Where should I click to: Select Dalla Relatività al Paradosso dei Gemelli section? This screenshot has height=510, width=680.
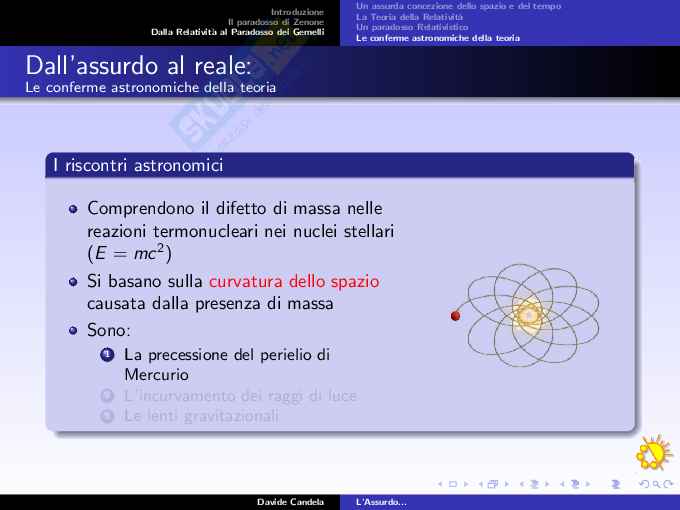237,31
